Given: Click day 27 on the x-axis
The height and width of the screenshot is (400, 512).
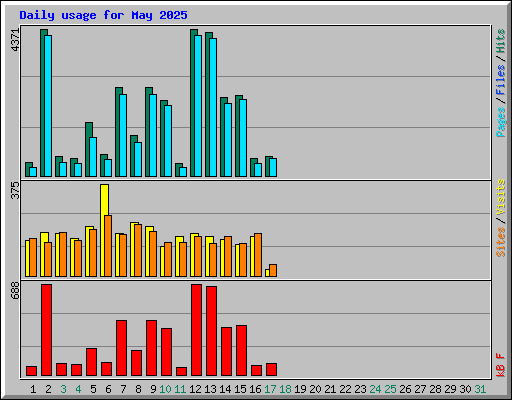Looking at the screenshot, I should tap(420, 389).
